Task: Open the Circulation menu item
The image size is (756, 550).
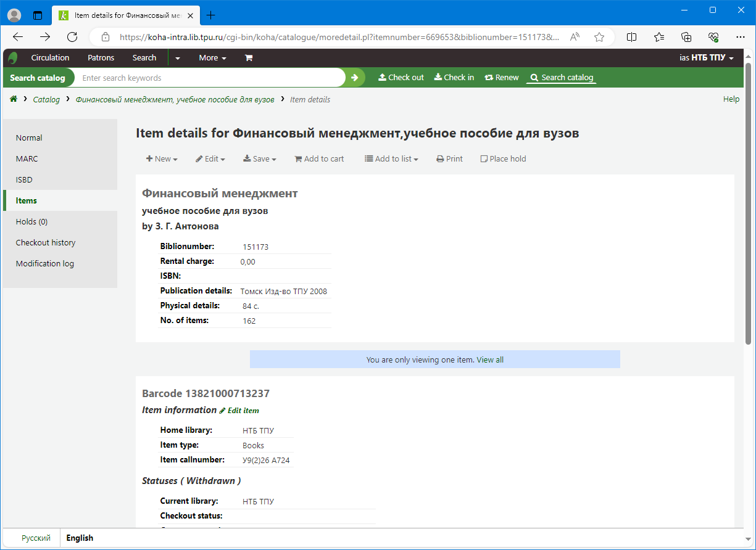Action: [x=50, y=58]
